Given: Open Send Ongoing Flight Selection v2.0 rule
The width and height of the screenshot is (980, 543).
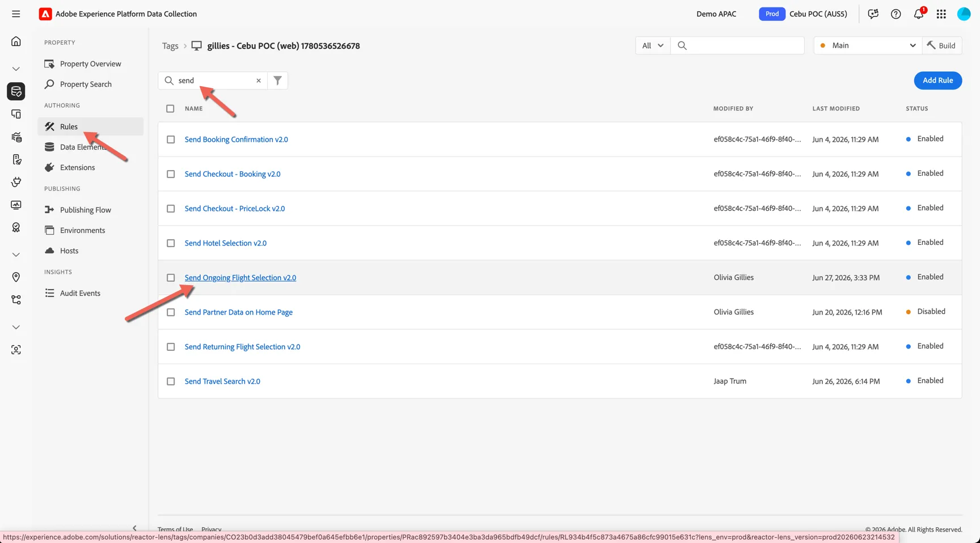Looking at the screenshot, I should tap(240, 278).
